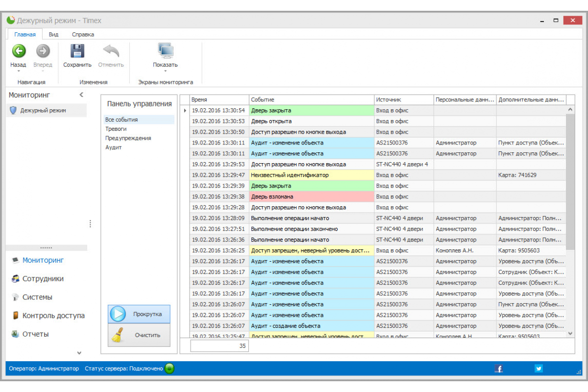Select the 19.02.2016 13:30:53 time cell
The image size is (588, 392).
[220, 121]
